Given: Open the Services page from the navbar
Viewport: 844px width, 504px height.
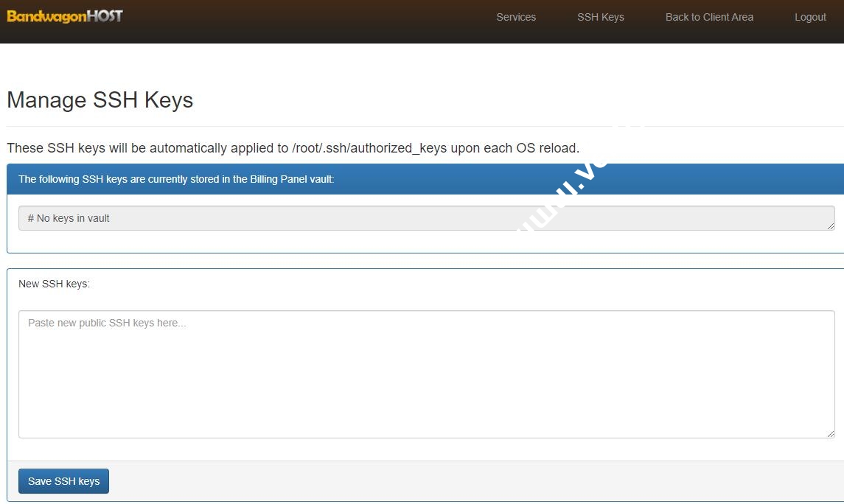Looking at the screenshot, I should [516, 17].
